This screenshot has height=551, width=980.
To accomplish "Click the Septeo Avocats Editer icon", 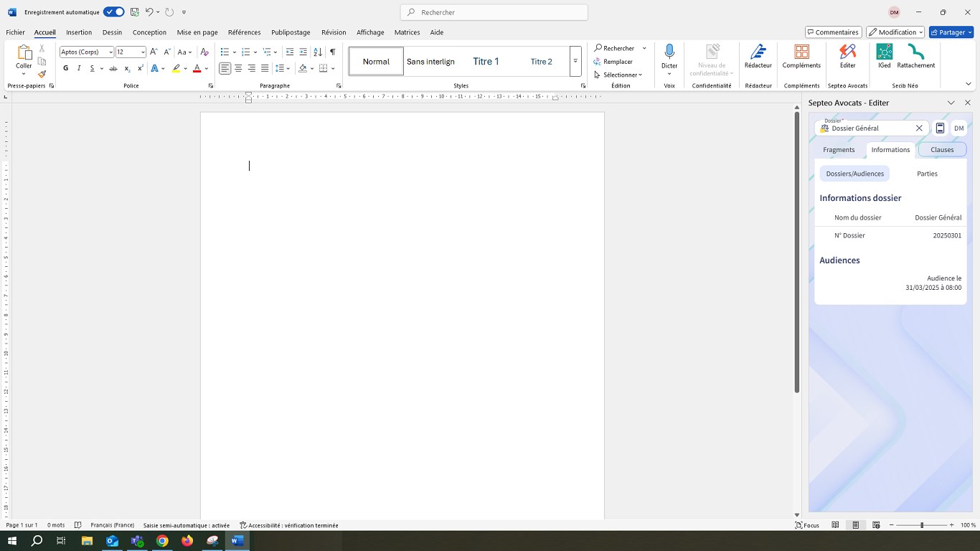I will pyautogui.click(x=848, y=57).
